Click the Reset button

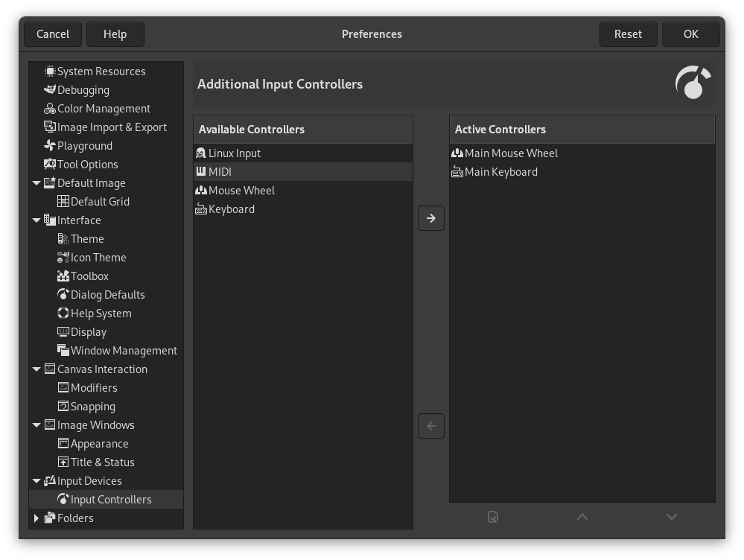(x=628, y=34)
